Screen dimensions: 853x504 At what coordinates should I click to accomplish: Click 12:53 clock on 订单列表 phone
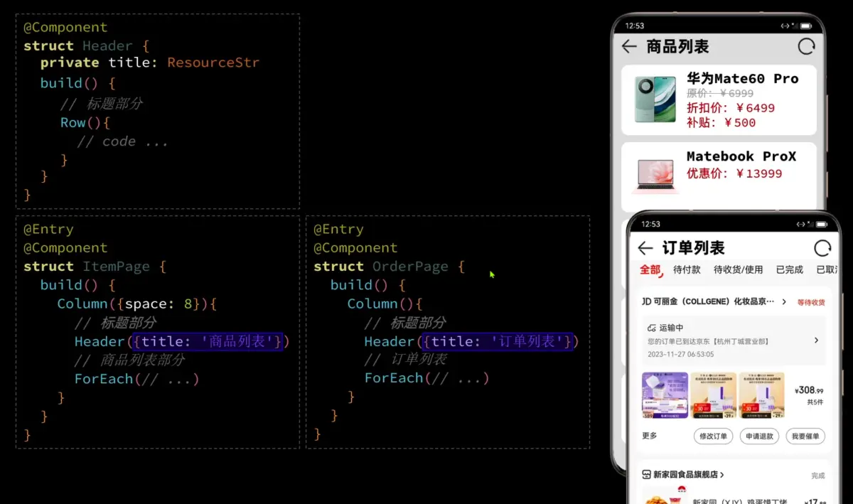tap(650, 224)
